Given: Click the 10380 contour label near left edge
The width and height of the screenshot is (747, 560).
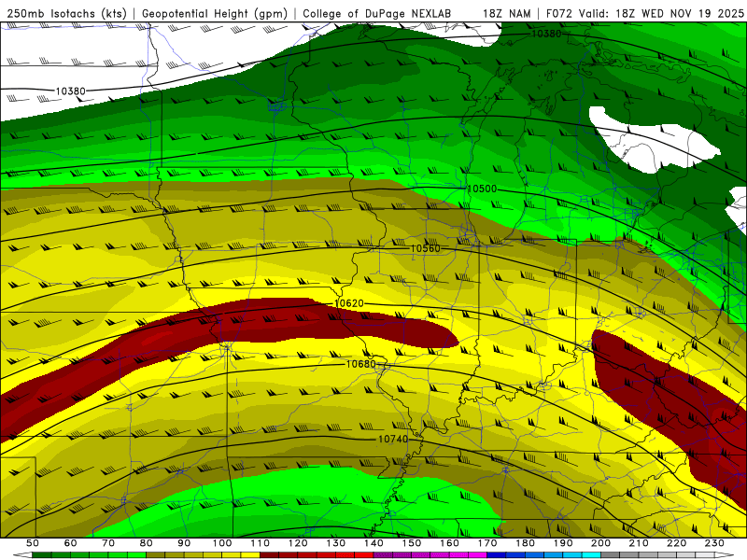Looking at the screenshot, I should click(71, 91).
